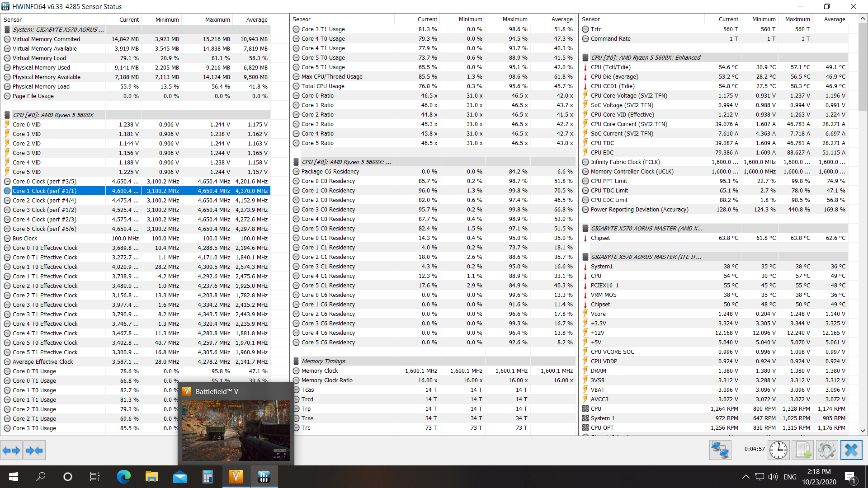Open Cortana circle on taskbar

[68, 477]
